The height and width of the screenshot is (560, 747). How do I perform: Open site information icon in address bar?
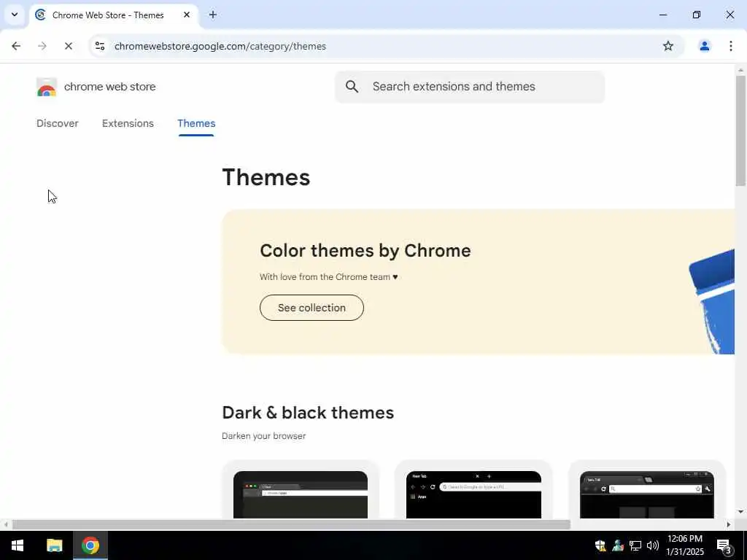99,46
